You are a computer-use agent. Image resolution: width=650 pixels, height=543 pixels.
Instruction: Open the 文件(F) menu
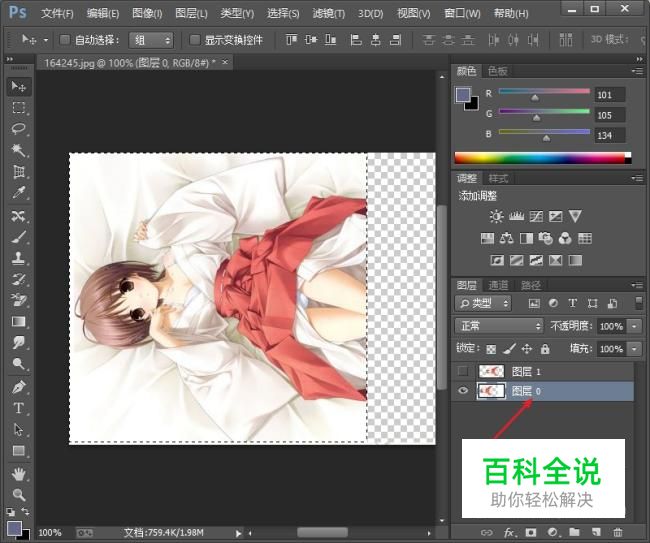[57, 14]
